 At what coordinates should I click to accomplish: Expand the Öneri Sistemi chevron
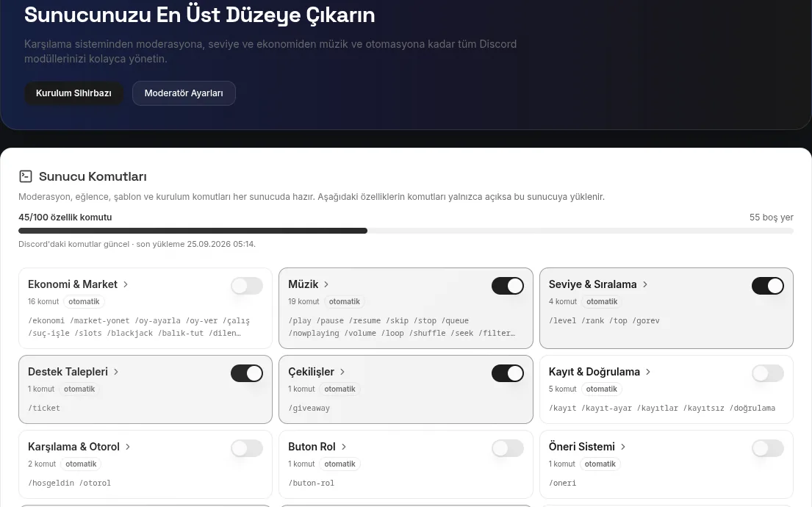tap(623, 447)
